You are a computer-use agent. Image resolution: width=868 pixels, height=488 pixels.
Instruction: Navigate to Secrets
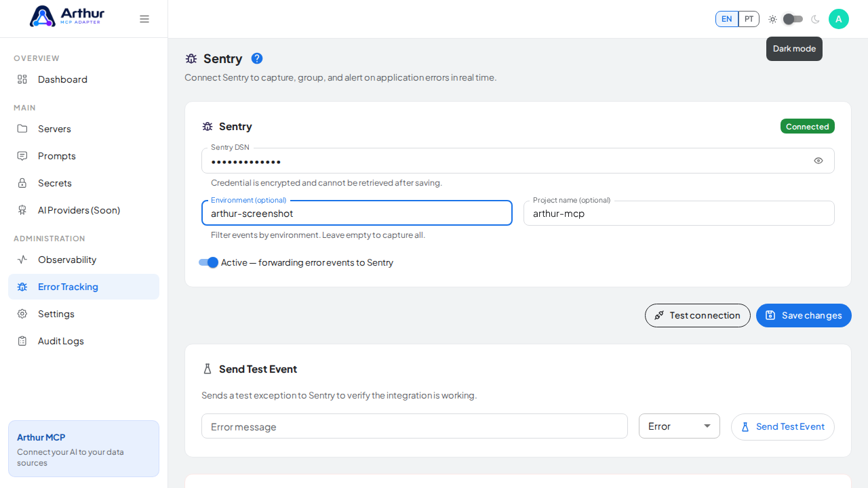coord(83,183)
